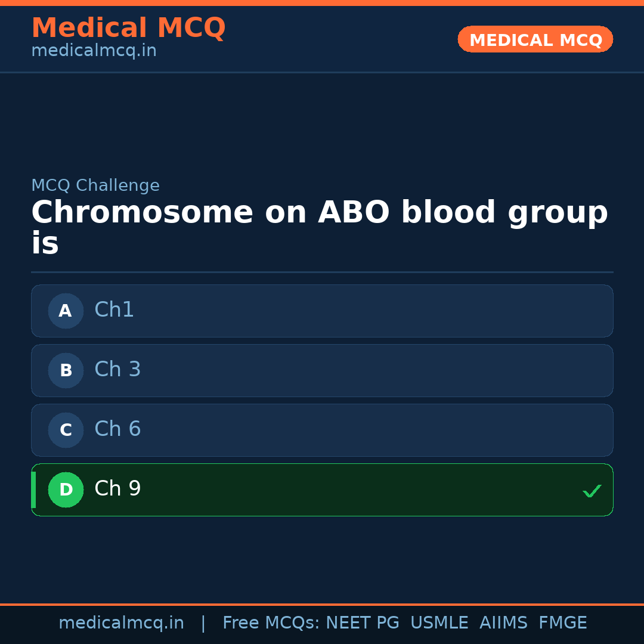
Task: Click the FMGE label in the footer
Action: pyautogui.click(x=562, y=623)
